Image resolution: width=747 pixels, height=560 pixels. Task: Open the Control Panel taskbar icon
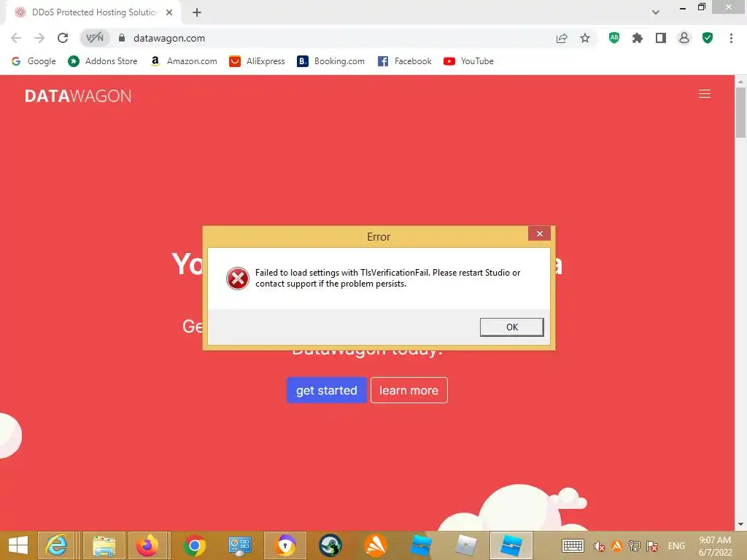pos(239,545)
